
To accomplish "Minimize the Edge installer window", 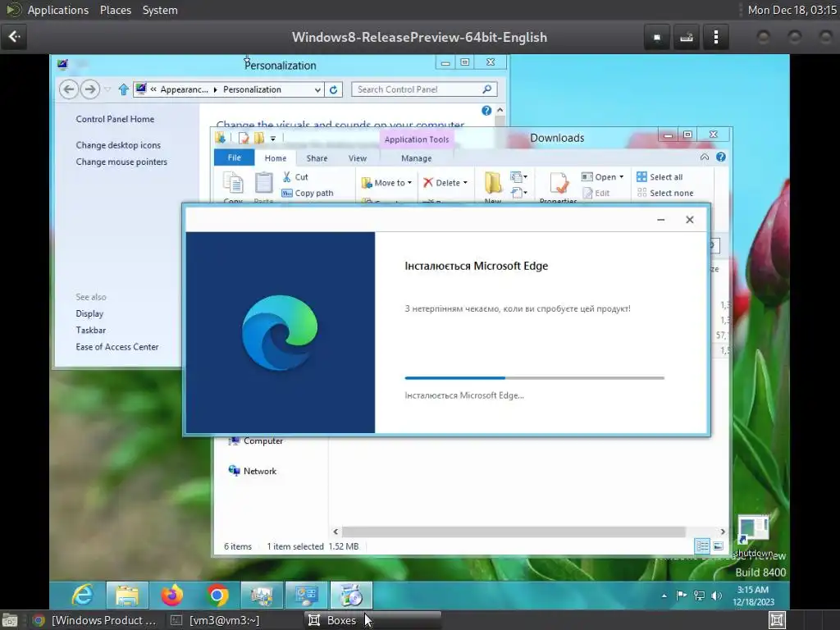I will pyautogui.click(x=660, y=220).
